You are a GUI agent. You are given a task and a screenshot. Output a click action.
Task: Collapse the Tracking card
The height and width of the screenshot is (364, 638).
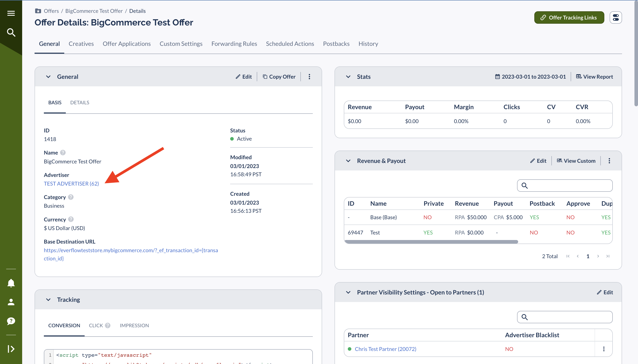[x=48, y=300]
